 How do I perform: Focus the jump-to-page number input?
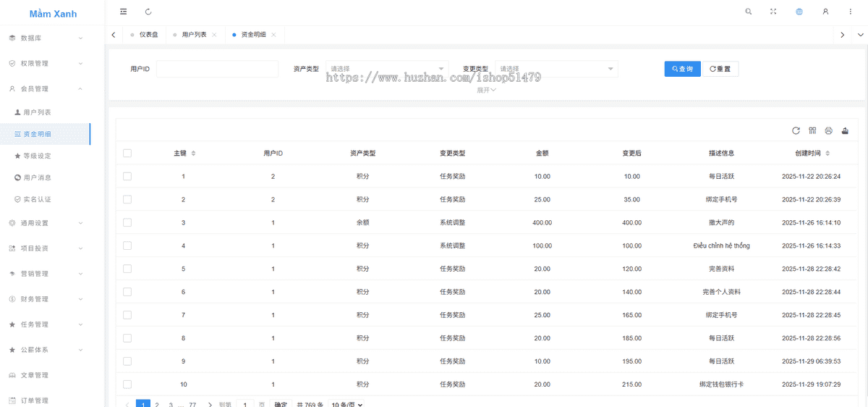point(246,405)
